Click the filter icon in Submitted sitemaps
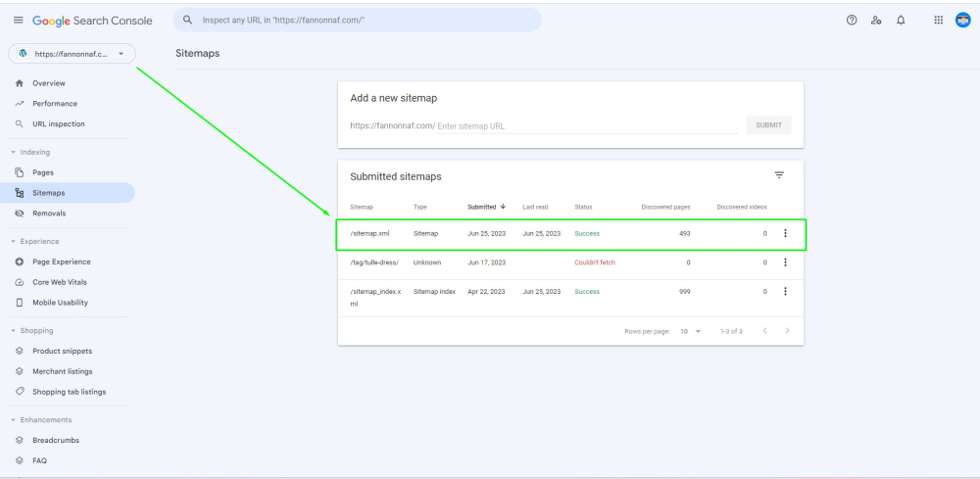Image resolution: width=980 pixels, height=479 pixels. click(x=779, y=175)
